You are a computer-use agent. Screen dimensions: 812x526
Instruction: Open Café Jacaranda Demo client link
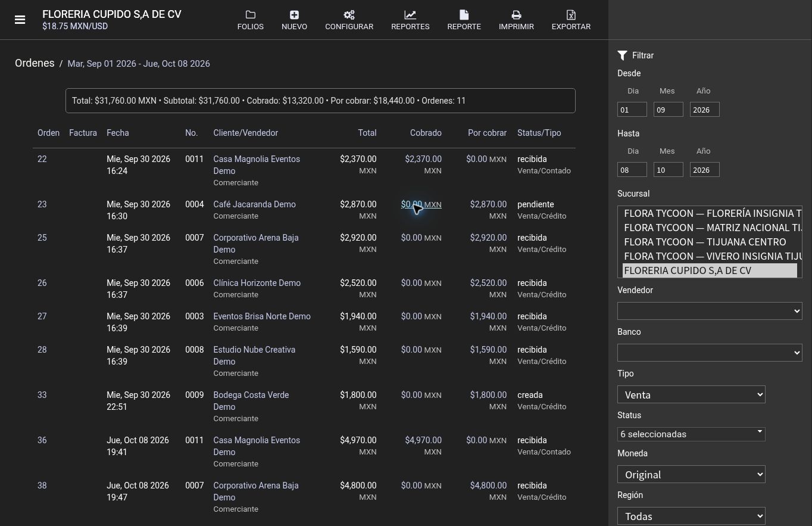(254, 204)
